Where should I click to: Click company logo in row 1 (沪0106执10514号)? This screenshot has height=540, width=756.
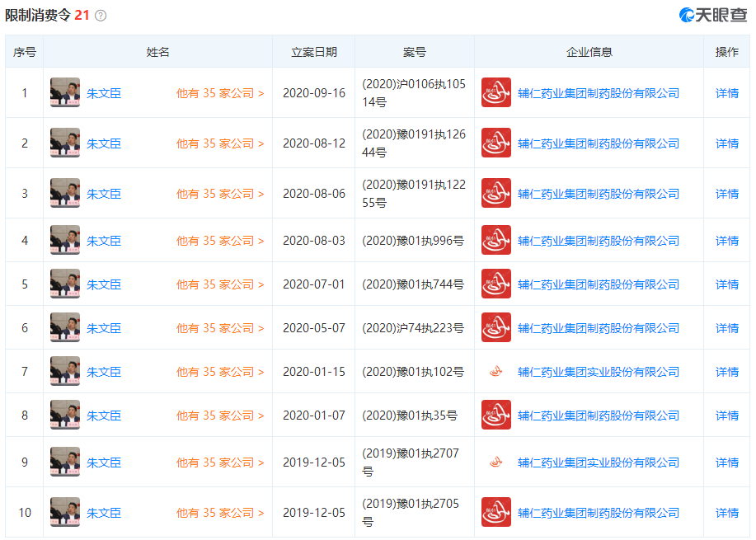tap(496, 92)
